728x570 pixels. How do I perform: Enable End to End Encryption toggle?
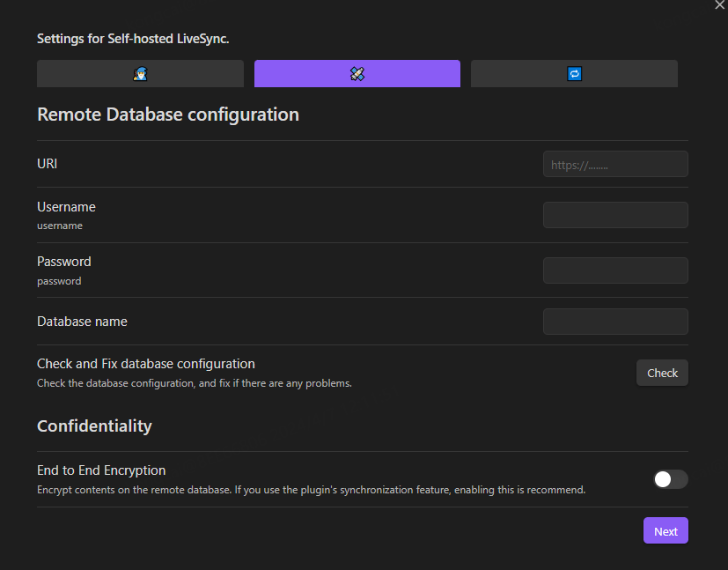coord(670,479)
